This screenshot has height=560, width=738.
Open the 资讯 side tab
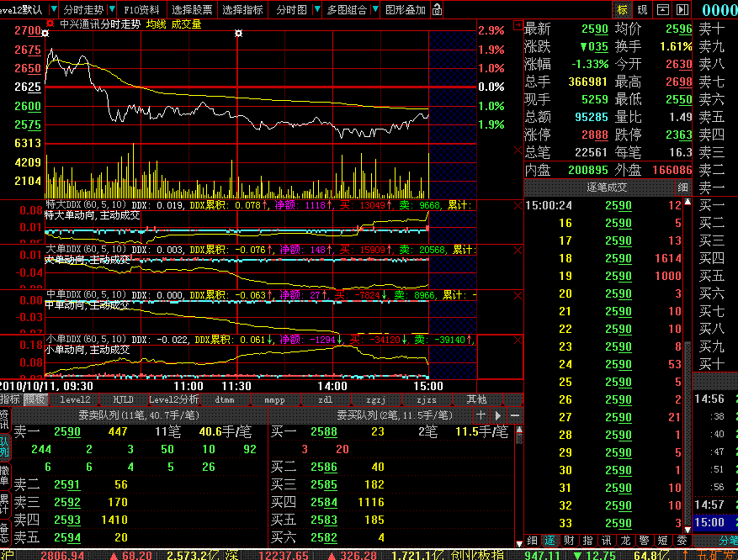click(x=4, y=420)
